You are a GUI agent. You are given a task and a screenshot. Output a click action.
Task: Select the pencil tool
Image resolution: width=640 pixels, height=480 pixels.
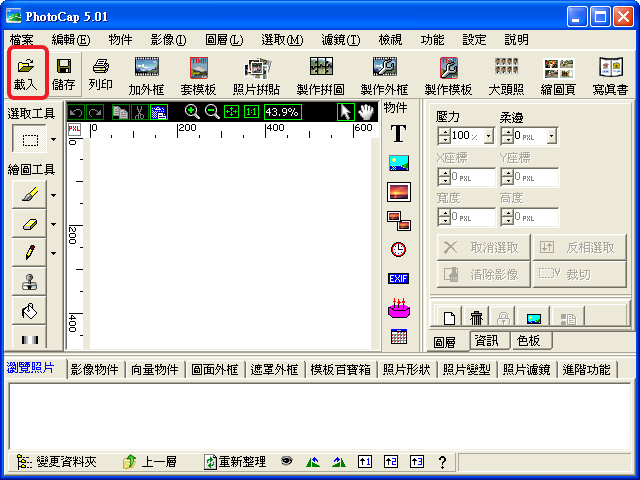click(x=29, y=253)
